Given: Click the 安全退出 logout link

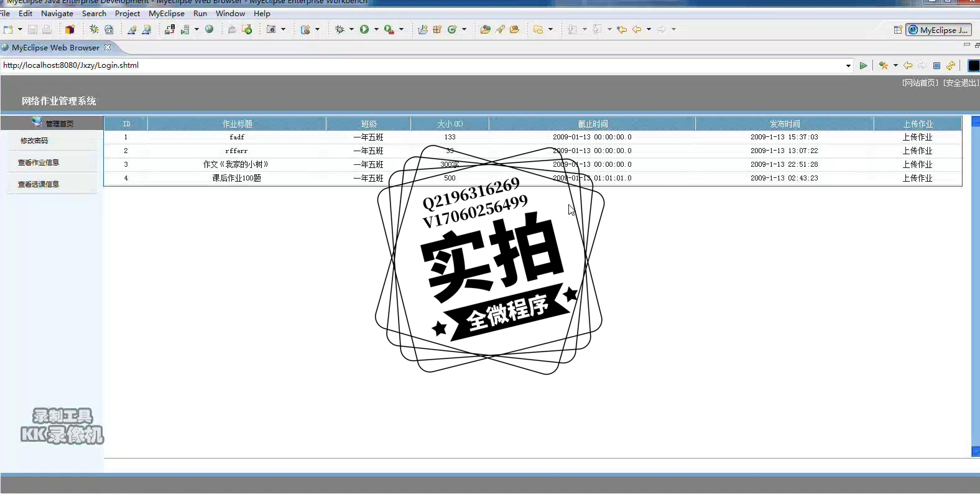Looking at the screenshot, I should [961, 83].
